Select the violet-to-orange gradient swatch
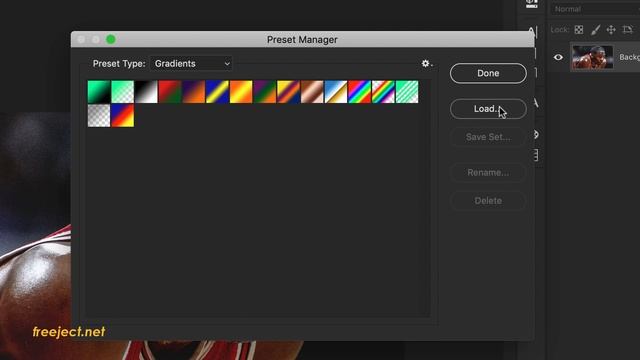 point(194,92)
